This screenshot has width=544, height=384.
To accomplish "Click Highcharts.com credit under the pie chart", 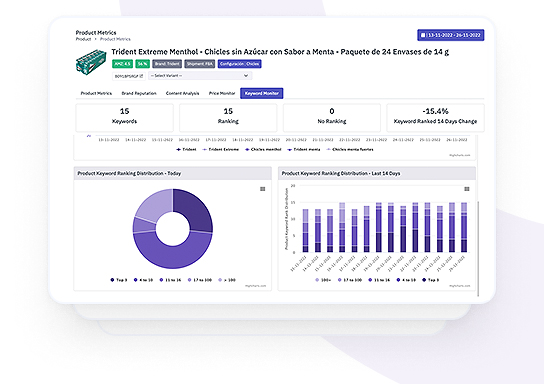I will pyautogui.click(x=256, y=286).
